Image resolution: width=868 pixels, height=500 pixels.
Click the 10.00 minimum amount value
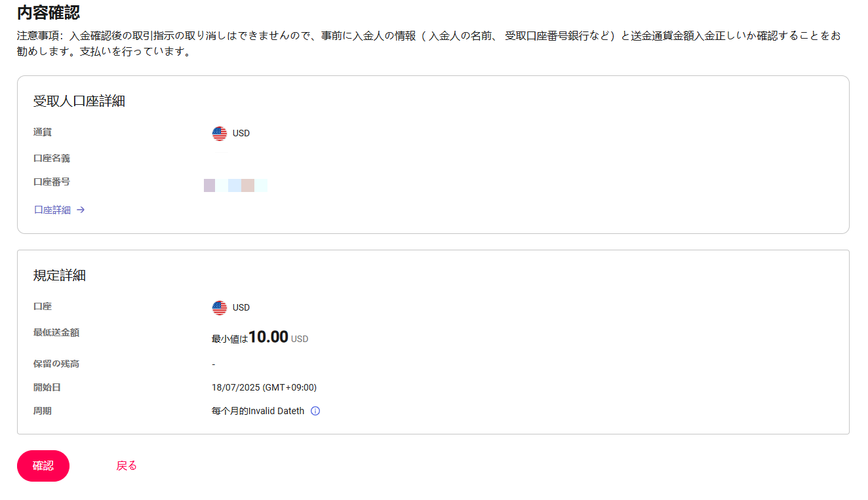[269, 337]
